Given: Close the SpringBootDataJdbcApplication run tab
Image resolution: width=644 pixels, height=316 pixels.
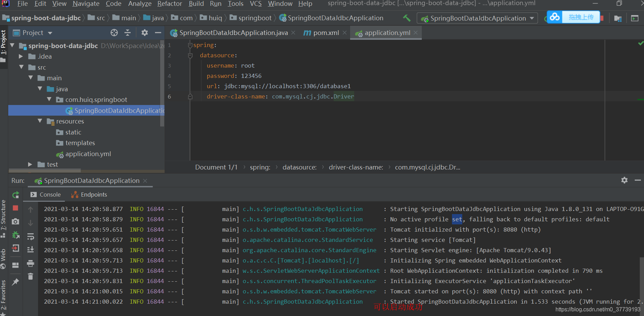Looking at the screenshot, I should click(x=145, y=180).
